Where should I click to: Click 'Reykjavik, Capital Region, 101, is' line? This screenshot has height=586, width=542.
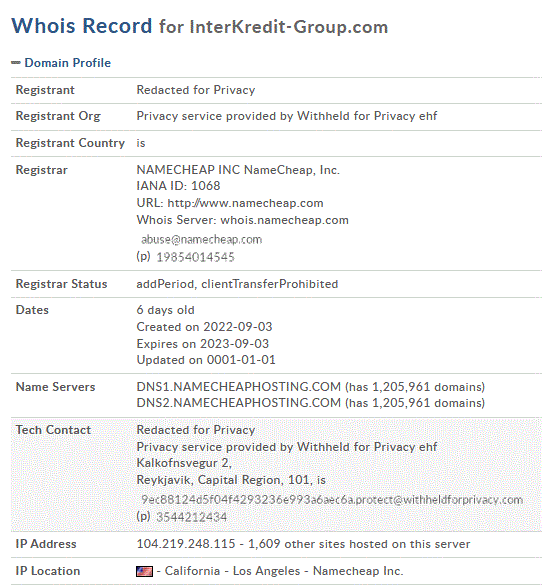pyautogui.click(x=231, y=480)
